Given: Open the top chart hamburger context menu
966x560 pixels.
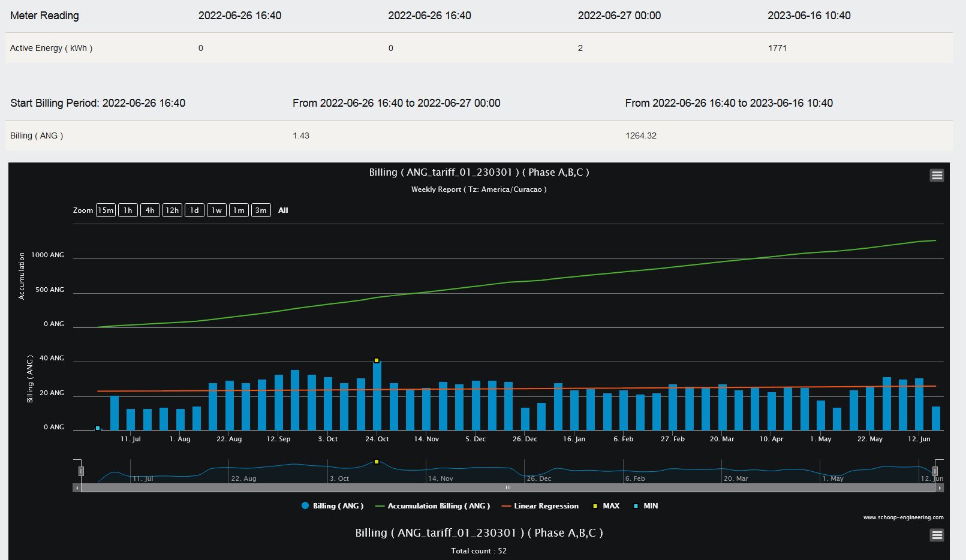Looking at the screenshot, I should click(937, 175).
